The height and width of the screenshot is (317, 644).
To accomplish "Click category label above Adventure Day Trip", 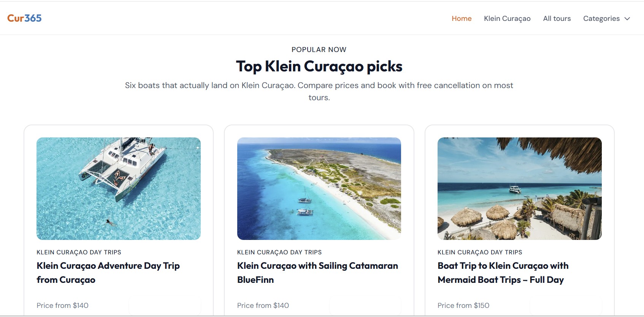I will click(x=79, y=252).
